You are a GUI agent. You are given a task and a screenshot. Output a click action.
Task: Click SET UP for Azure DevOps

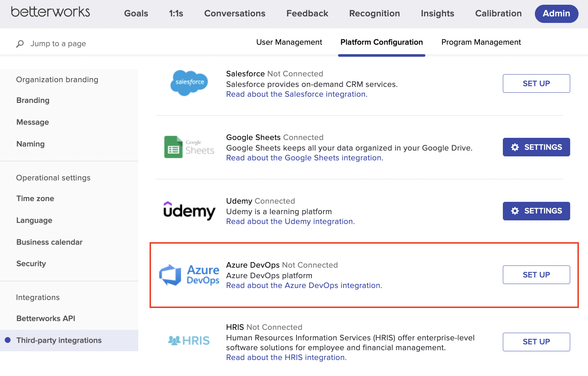(536, 275)
